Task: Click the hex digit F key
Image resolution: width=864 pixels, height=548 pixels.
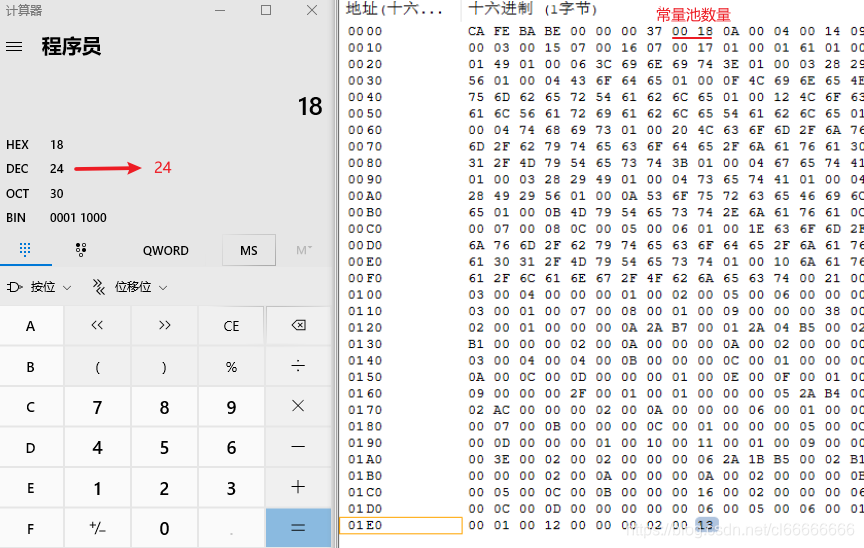Action: (x=31, y=529)
